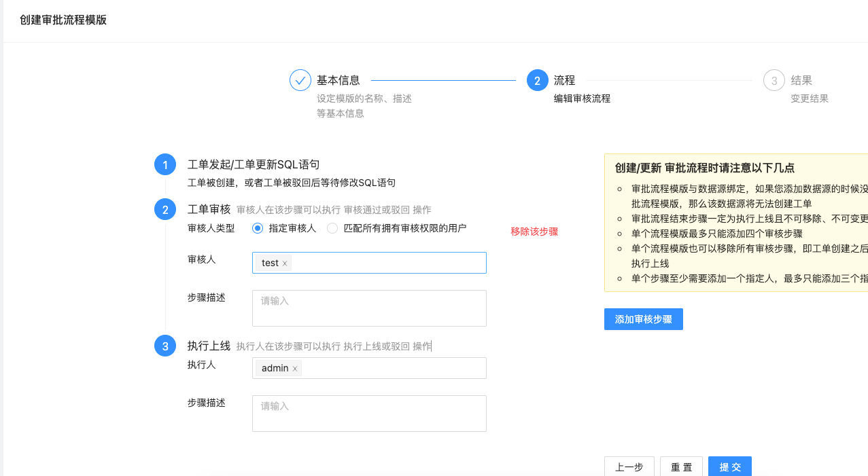Click the 基本信息 step title
This screenshot has height=476, width=868.
(x=338, y=80)
